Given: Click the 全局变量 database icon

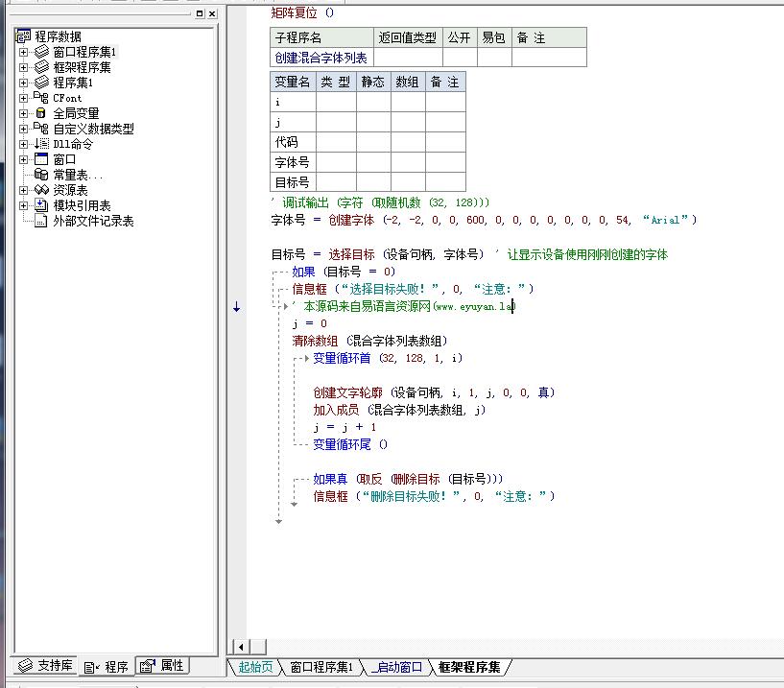Looking at the screenshot, I should (41, 113).
